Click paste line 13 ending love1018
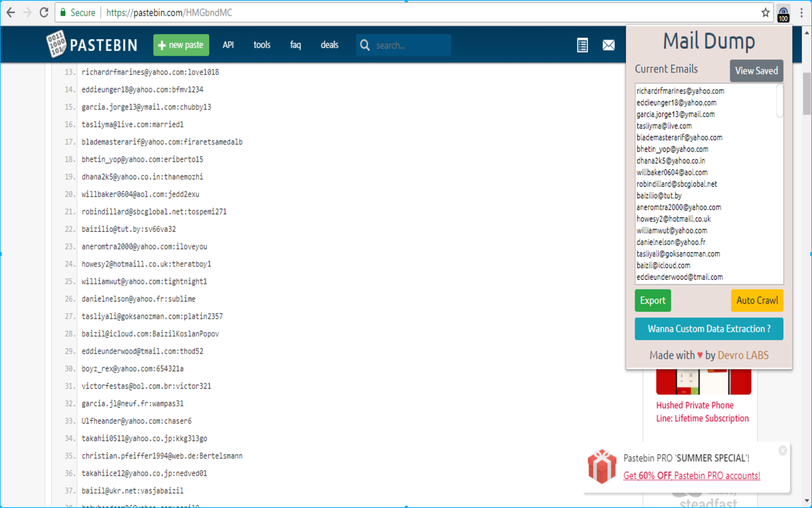The image size is (812, 508). (x=150, y=72)
